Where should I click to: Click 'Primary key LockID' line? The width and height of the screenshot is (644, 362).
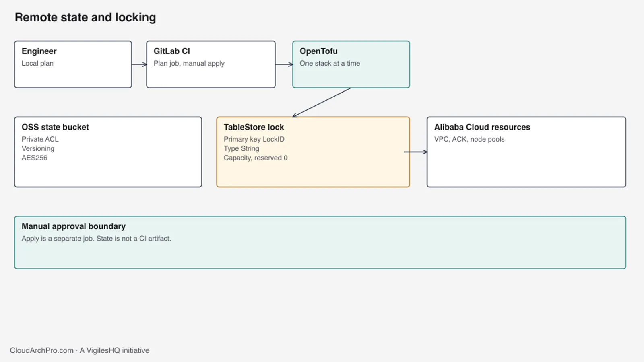(254, 139)
